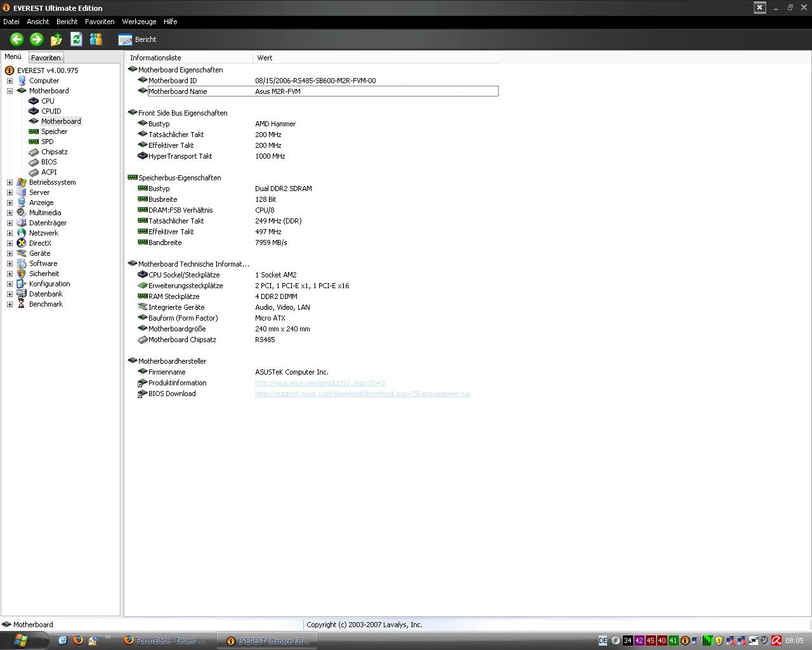Click the DirectX icon in tree
The image size is (812, 650).
(x=22, y=243)
